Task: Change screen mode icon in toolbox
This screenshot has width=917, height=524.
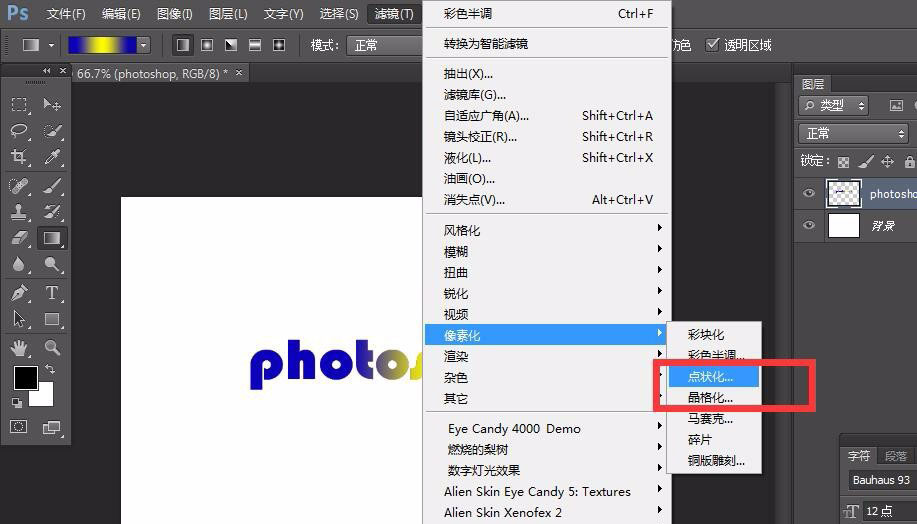Action: [x=52, y=428]
